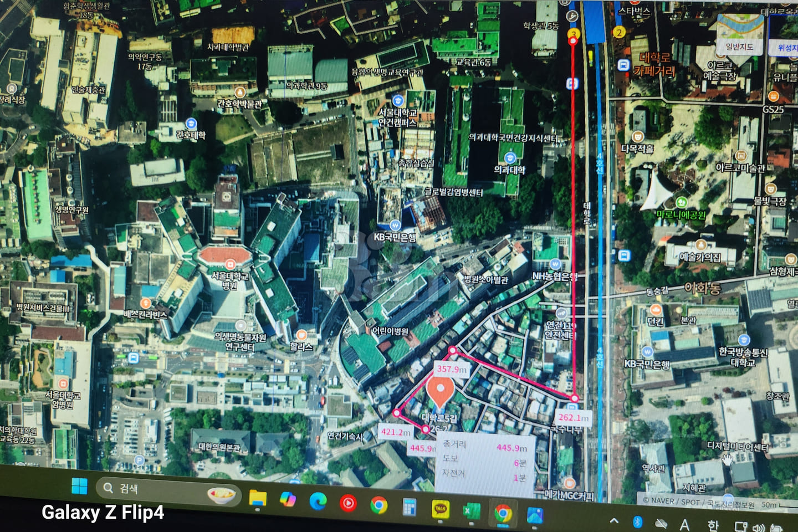Screen dimensions: 798x532
Task: Open KakaoTalk from the taskbar
Action: [441, 508]
